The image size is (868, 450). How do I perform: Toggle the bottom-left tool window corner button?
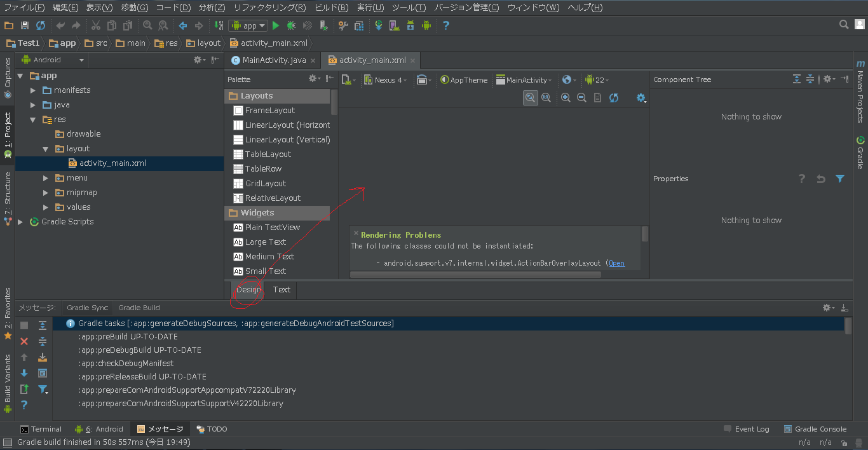click(x=7, y=443)
